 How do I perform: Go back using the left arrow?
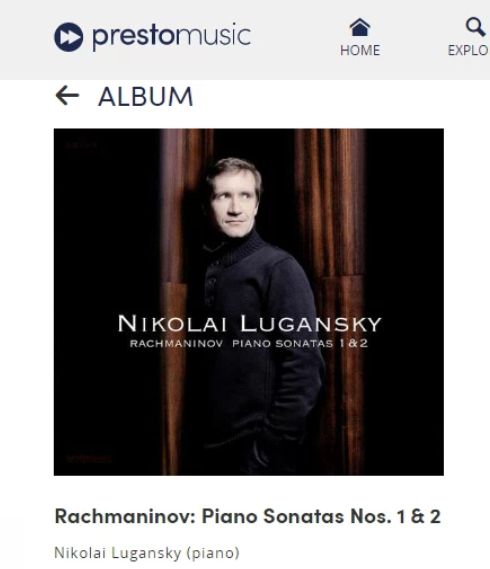click(x=67, y=95)
